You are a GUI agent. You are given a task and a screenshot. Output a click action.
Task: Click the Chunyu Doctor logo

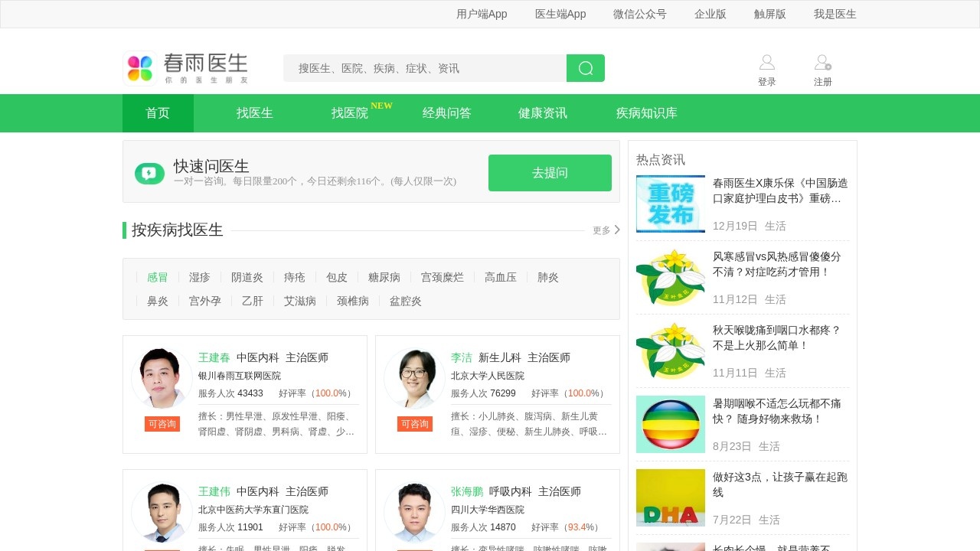186,68
